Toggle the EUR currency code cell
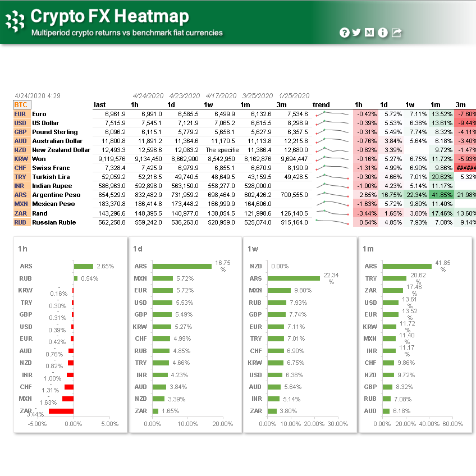The height and width of the screenshot is (476, 476). tap(21, 114)
